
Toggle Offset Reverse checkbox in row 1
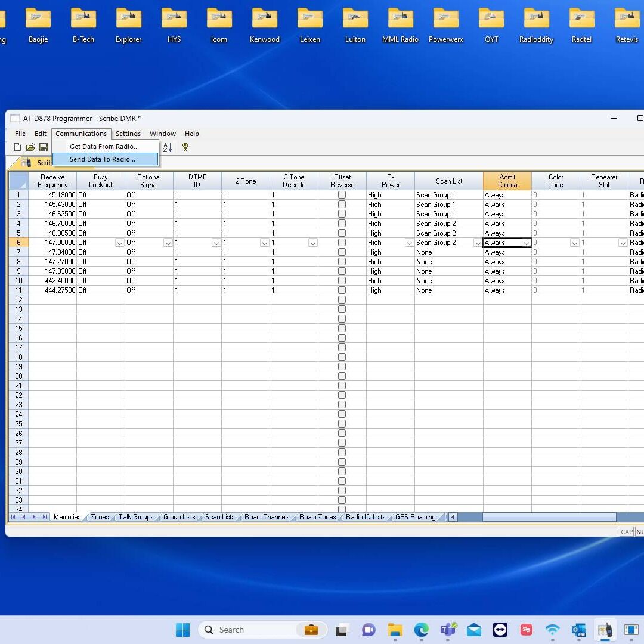(342, 194)
